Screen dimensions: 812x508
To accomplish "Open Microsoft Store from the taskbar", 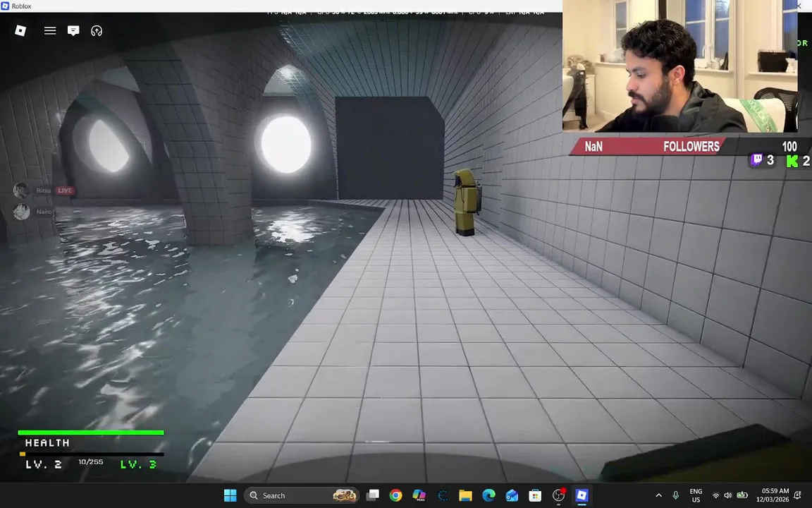I will pos(535,495).
